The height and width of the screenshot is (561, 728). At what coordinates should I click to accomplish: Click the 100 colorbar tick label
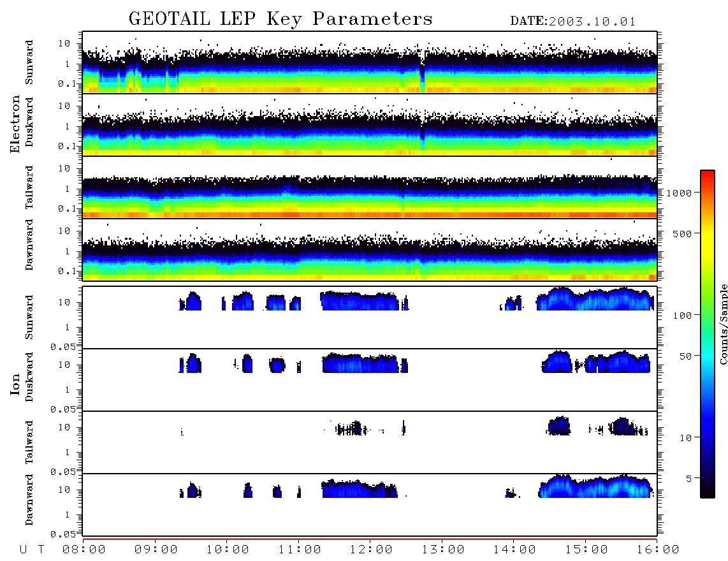click(682, 316)
